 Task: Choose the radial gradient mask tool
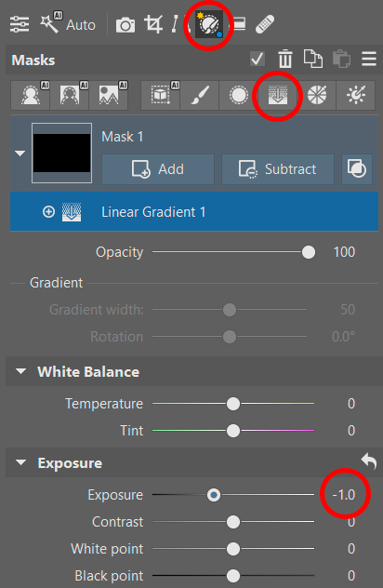[238, 95]
